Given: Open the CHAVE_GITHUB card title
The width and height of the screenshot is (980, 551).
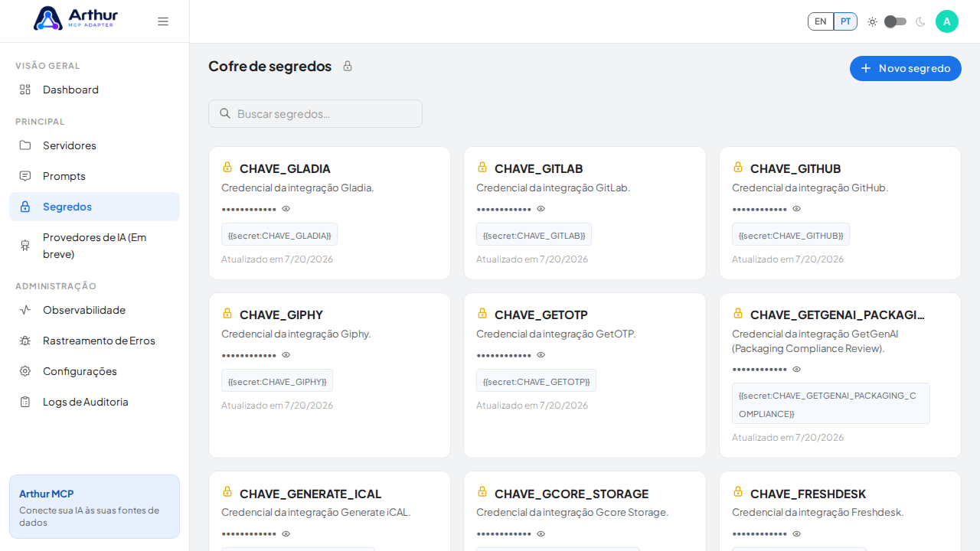Looking at the screenshot, I should point(795,168).
